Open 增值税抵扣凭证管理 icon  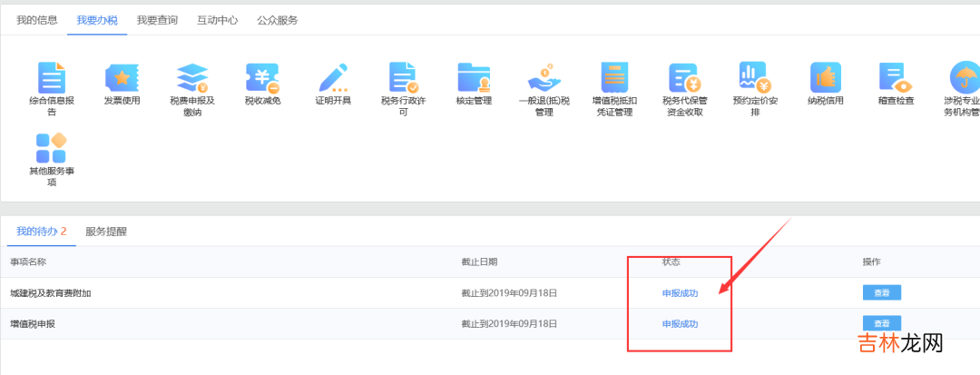[613, 79]
